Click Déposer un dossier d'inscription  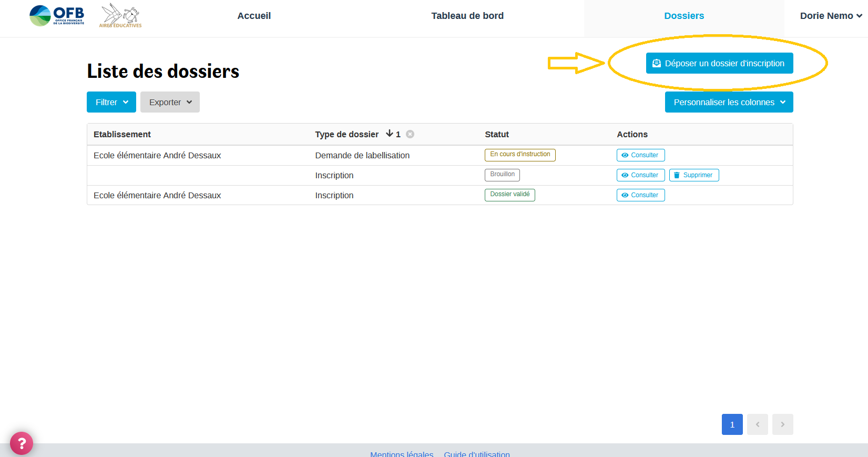pos(719,63)
